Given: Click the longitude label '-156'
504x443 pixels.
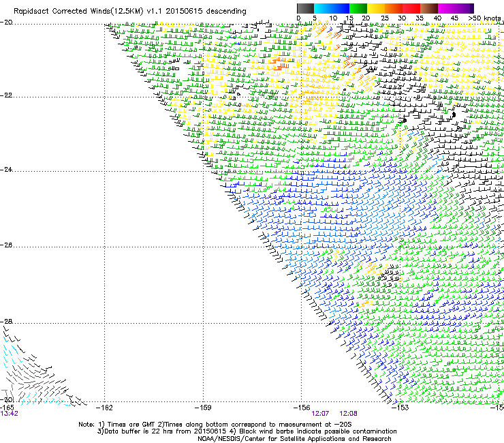Looking at the screenshot, I should 302,408.
